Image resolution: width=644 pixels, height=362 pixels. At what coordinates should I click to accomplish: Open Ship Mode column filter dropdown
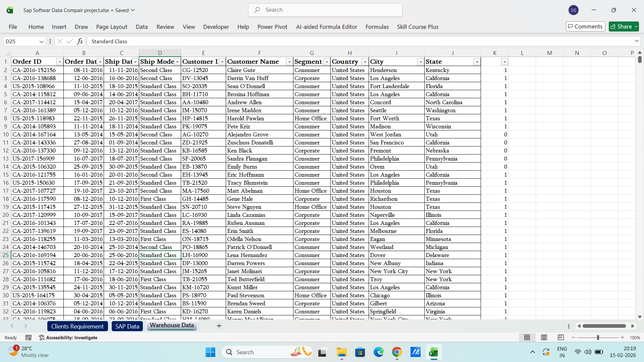[177, 62]
